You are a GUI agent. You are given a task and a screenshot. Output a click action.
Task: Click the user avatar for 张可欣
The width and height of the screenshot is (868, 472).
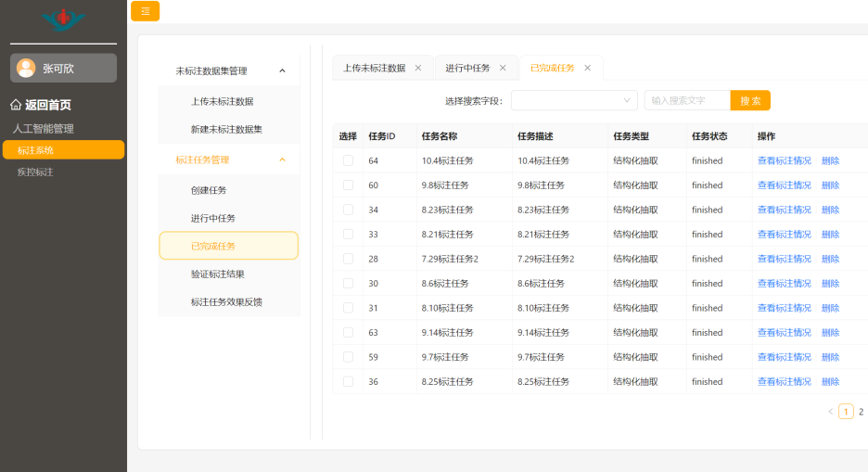pos(26,68)
